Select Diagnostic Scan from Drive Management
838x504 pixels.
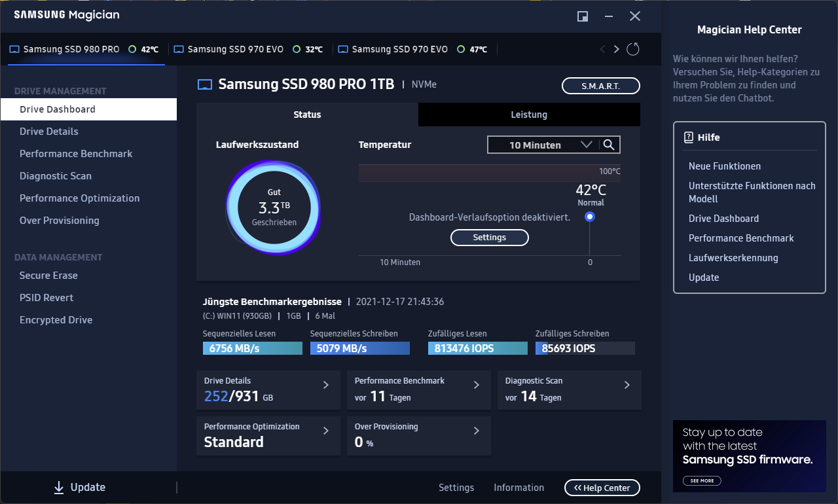56,175
